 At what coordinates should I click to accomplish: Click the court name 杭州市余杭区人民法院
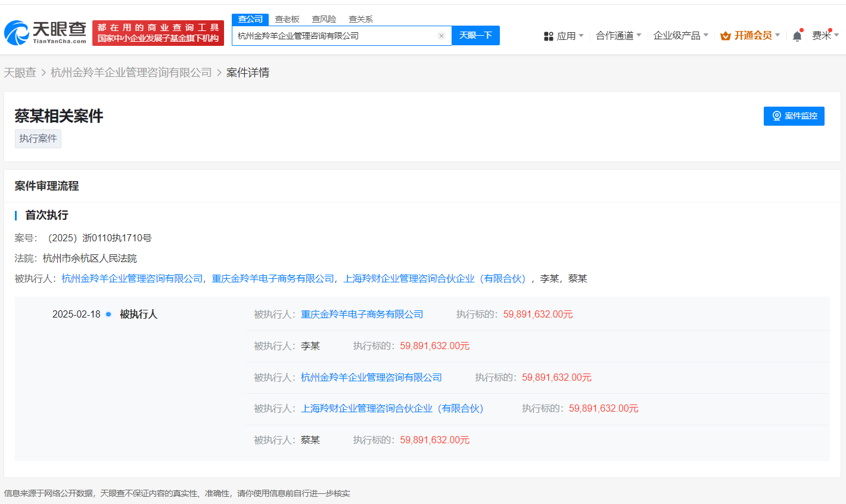pyautogui.click(x=90, y=259)
